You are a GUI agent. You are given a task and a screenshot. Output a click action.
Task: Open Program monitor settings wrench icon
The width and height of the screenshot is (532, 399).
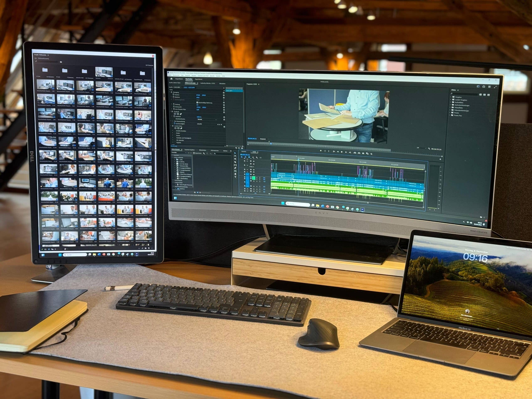coord(429,149)
